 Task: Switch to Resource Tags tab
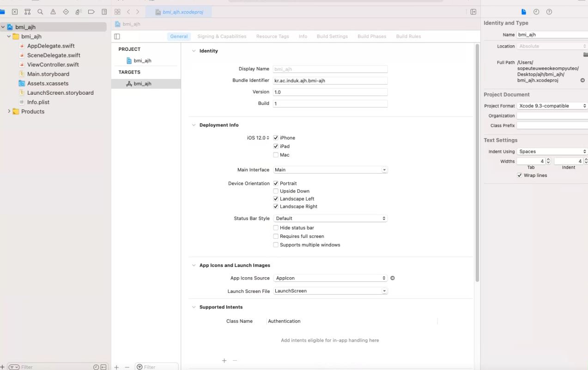tap(273, 36)
